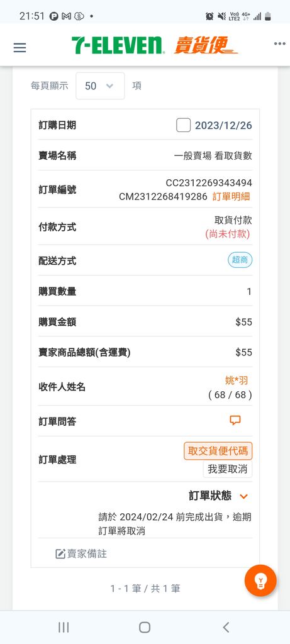The width and height of the screenshot is (290, 644).
Task: Tap the 超商 delivery method badge
Action: pyautogui.click(x=240, y=260)
